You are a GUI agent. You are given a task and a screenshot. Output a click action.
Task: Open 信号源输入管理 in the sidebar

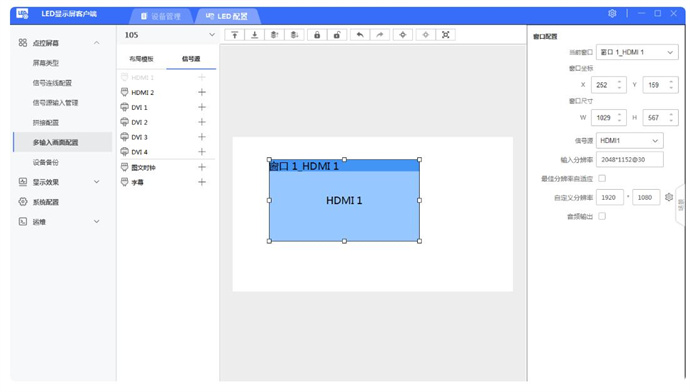point(55,103)
